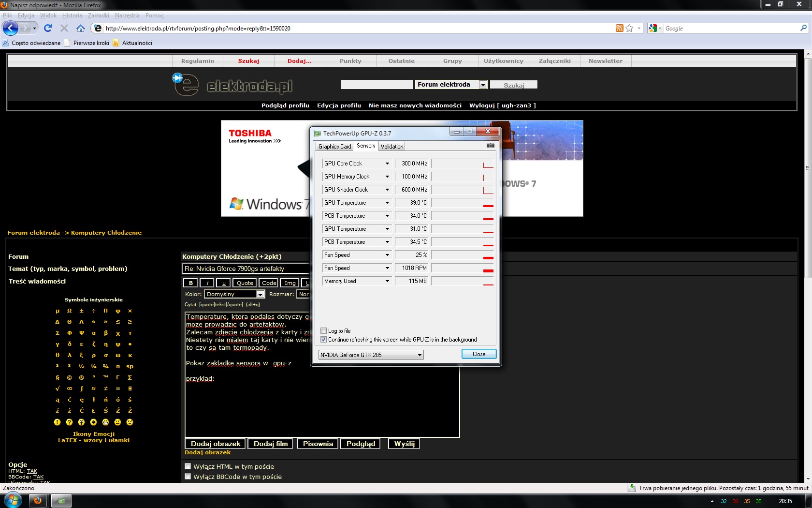Click the Close button in GPU-Z
This screenshot has width=812, height=508.
479,354
